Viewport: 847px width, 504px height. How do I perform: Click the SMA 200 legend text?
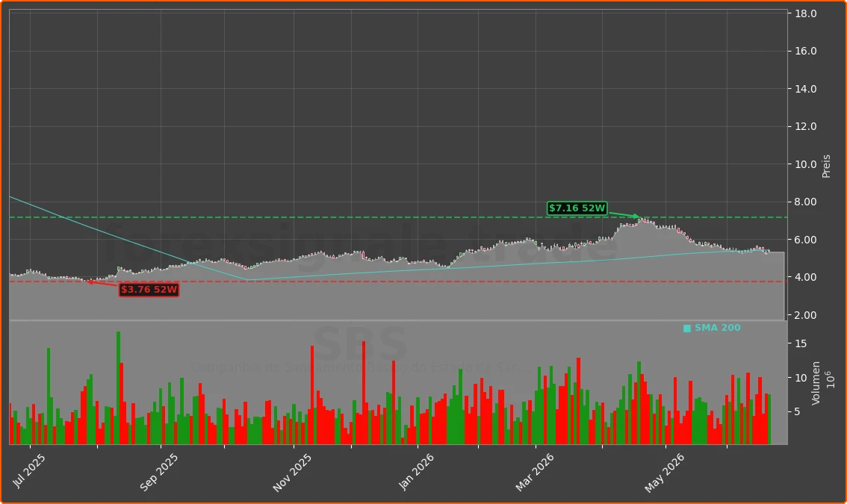(717, 328)
